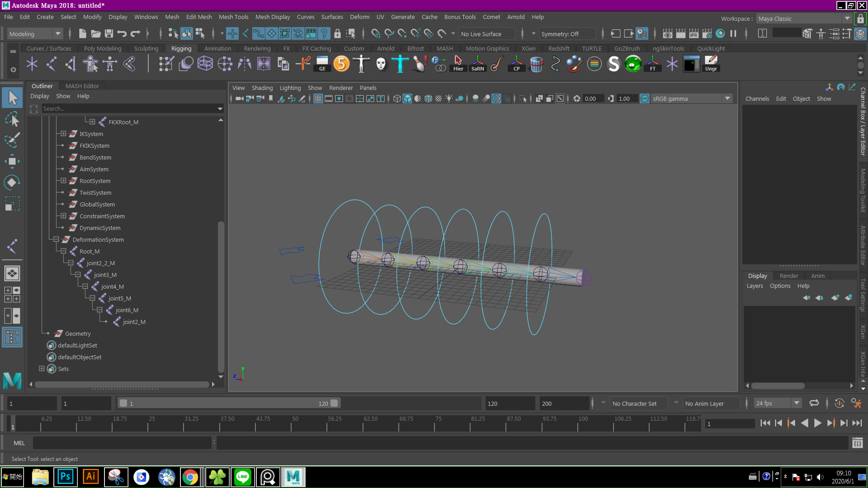Select the Paint Selection tool
The image size is (868, 488).
[x=12, y=141]
